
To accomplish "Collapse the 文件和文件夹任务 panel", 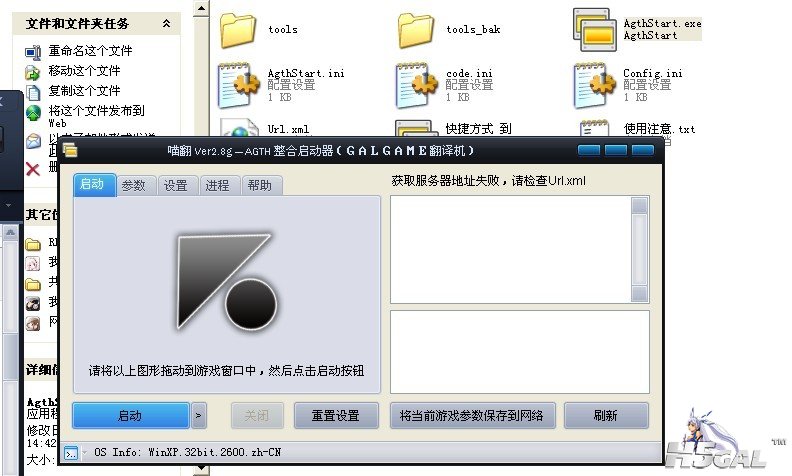I will pyautogui.click(x=165, y=23).
